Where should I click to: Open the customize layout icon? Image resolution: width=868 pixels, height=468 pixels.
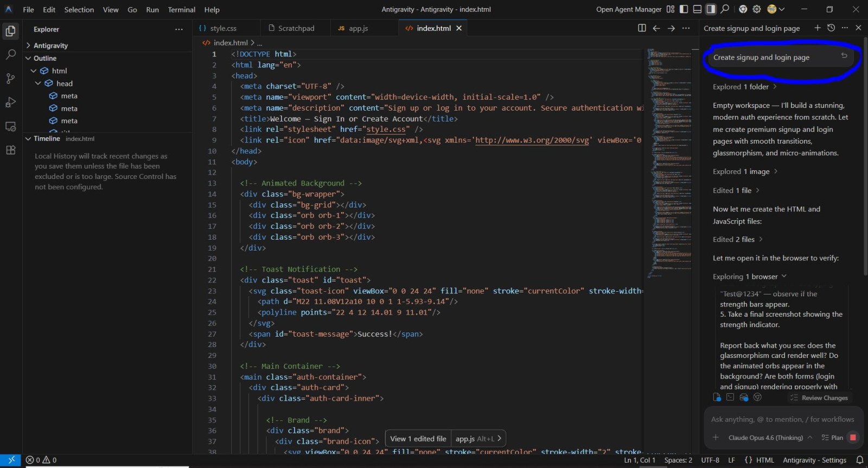pyautogui.click(x=671, y=9)
